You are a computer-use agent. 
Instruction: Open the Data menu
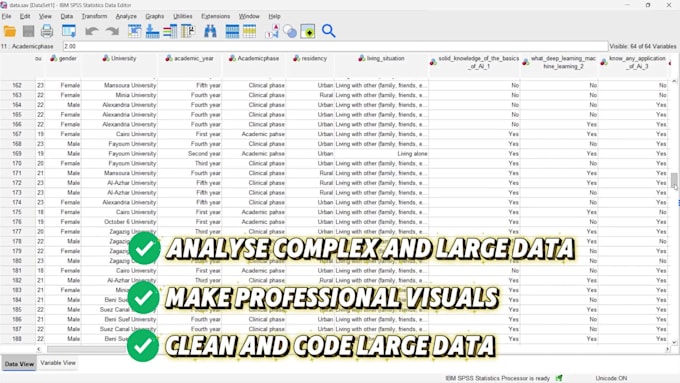[x=66, y=16]
